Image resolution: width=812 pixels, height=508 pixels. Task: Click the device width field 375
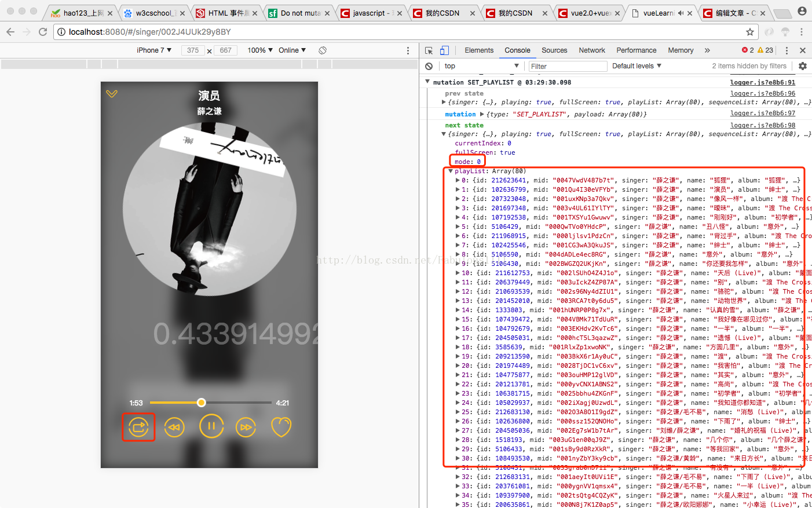[x=193, y=50]
